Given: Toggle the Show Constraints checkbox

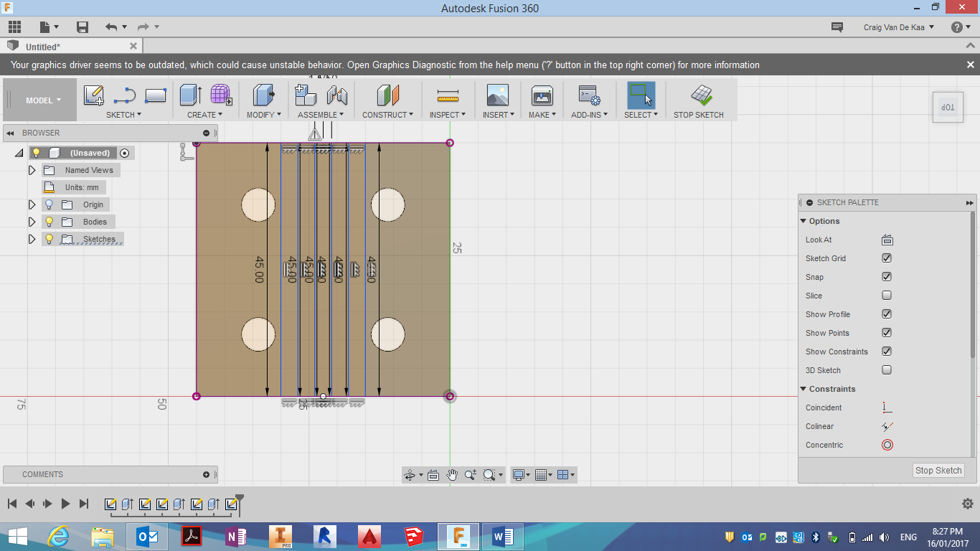Looking at the screenshot, I should click(887, 352).
